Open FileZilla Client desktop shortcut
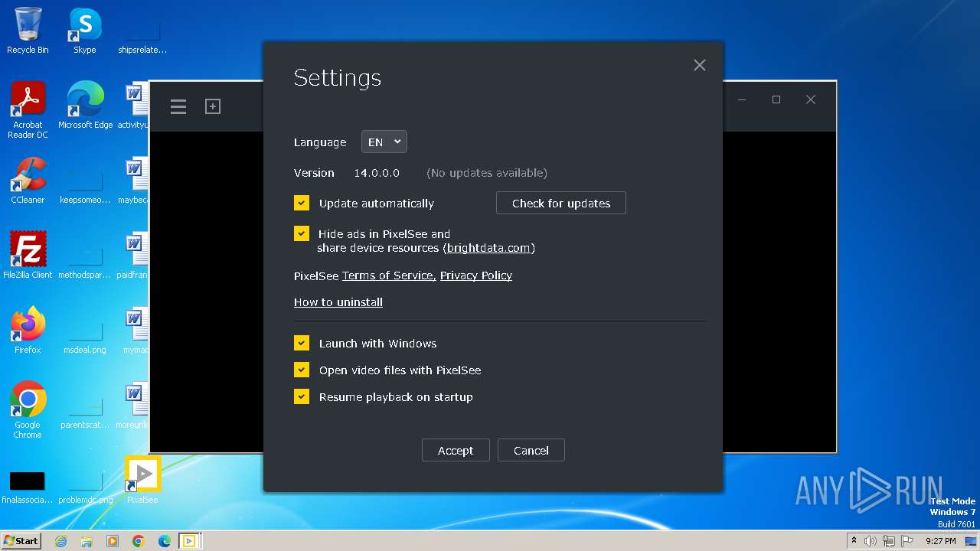 (28, 255)
